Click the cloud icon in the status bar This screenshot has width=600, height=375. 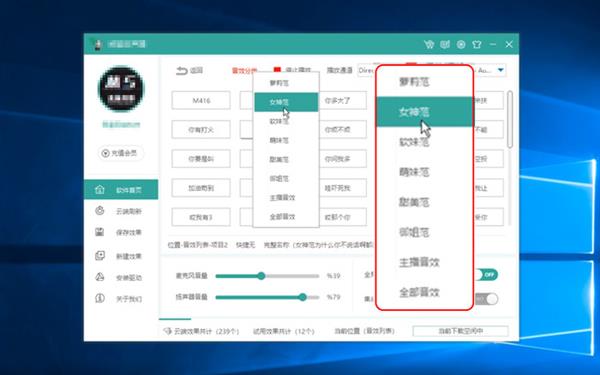(167, 331)
